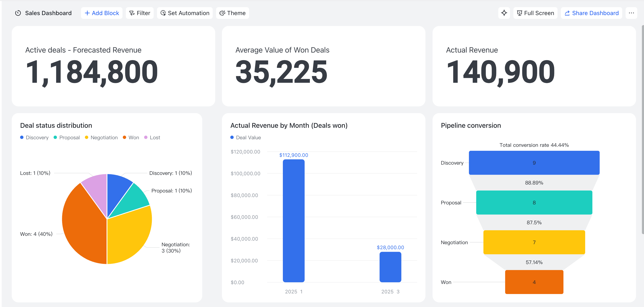
Task: Click the plus icon on Add Block
Action: pyautogui.click(x=87, y=13)
